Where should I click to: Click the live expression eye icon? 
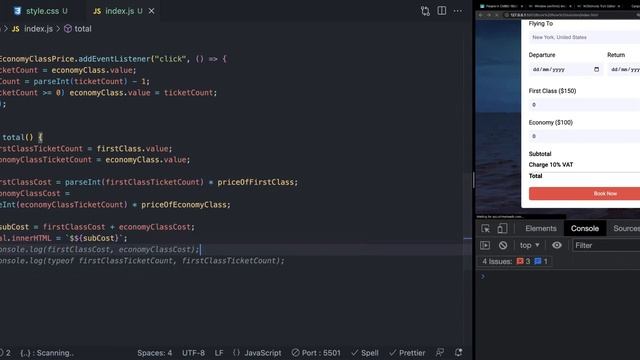coord(557,245)
